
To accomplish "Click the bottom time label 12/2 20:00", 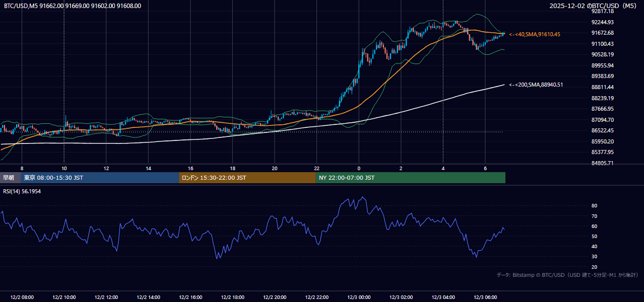I will (275, 297).
